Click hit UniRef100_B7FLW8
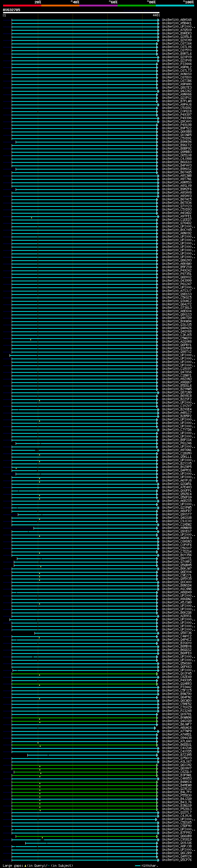The height and width of the screenshot is (868, 197). 177,101
